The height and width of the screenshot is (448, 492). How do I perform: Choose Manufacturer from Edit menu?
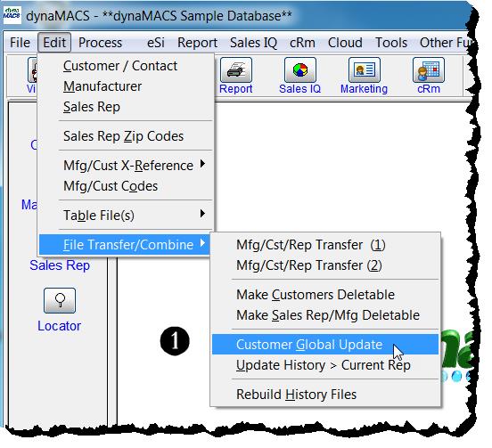tap(126, 86)
